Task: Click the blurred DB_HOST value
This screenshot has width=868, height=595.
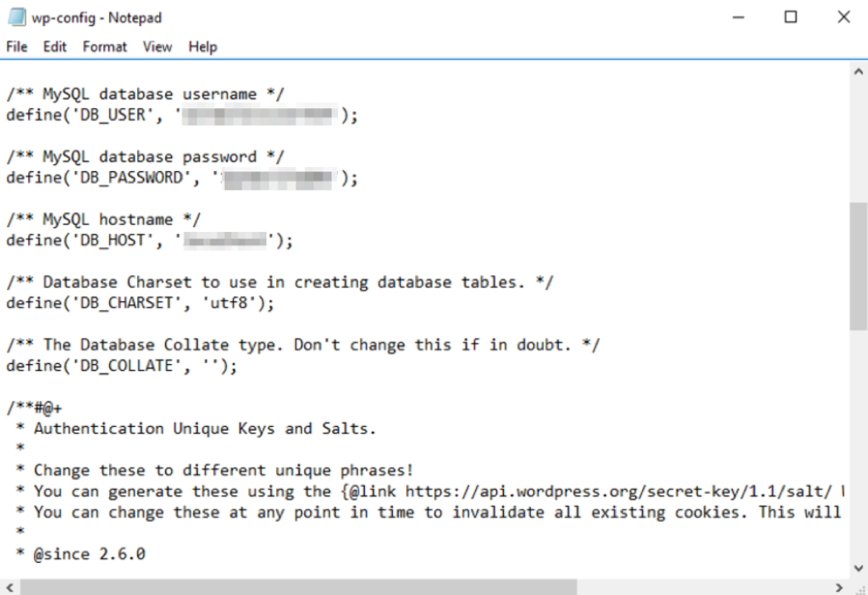Action: [225, 241]
